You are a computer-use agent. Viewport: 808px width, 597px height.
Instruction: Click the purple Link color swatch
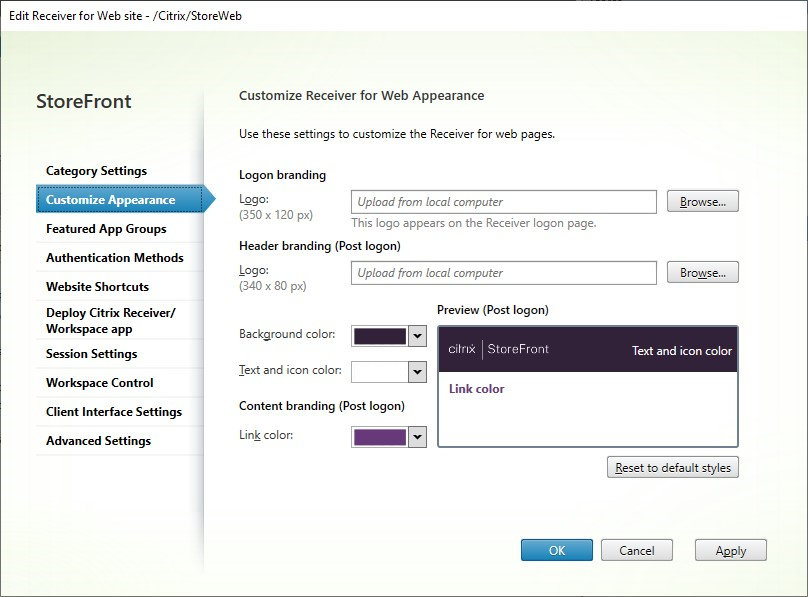coord(380,437)
